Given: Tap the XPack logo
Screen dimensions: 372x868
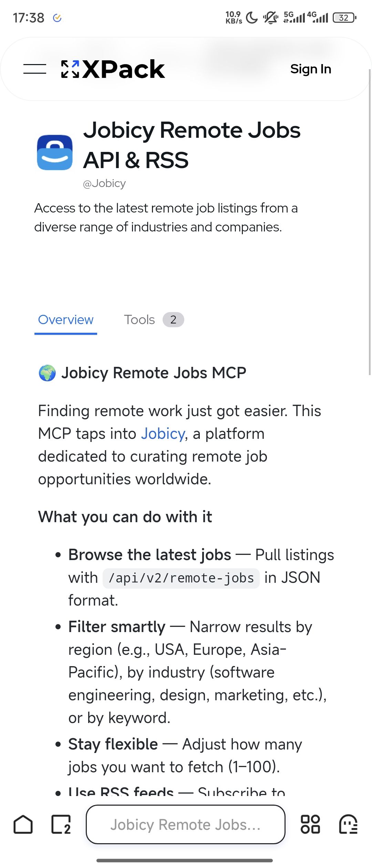Looking at the screenshot, I should coord(113,69).
